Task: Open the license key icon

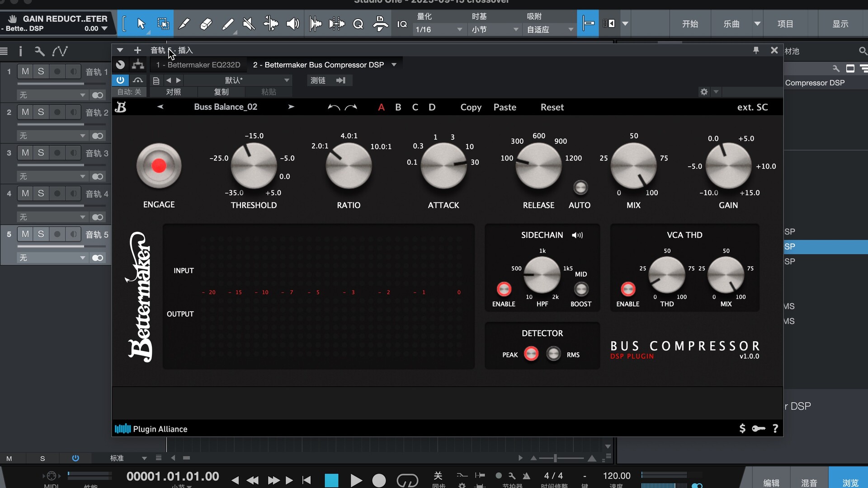Action: (759, 428)
